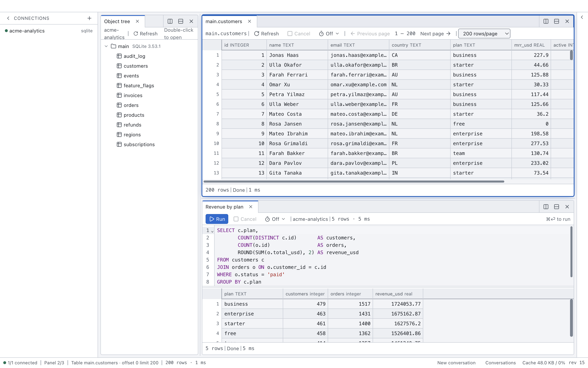
Task: Expand the right sidebar with the chevron
Action: pos(582,17)
